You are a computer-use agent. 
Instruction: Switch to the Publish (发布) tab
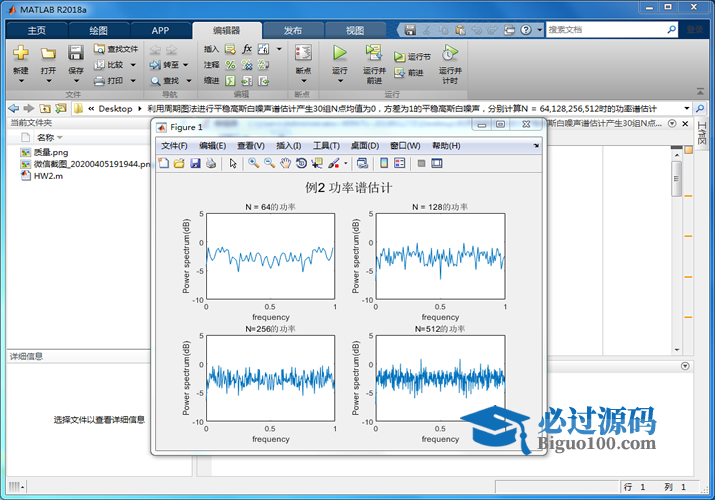click(x=293, y=31)
